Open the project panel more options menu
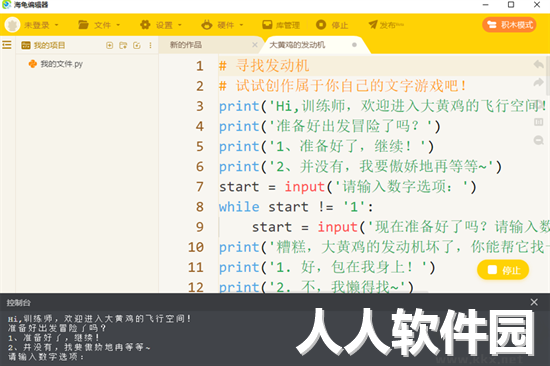Viewport: 550px width, 366px height. tap(150, 45)
